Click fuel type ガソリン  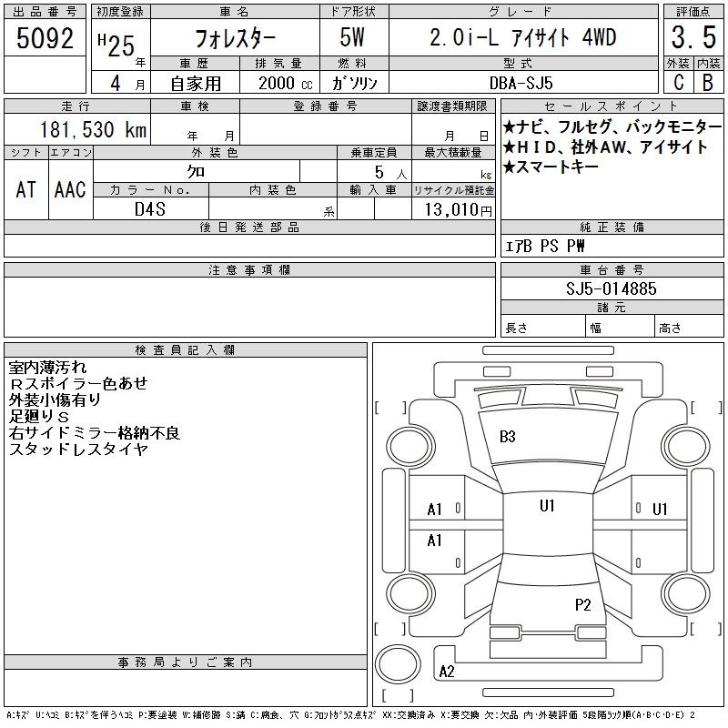[354, 83]
